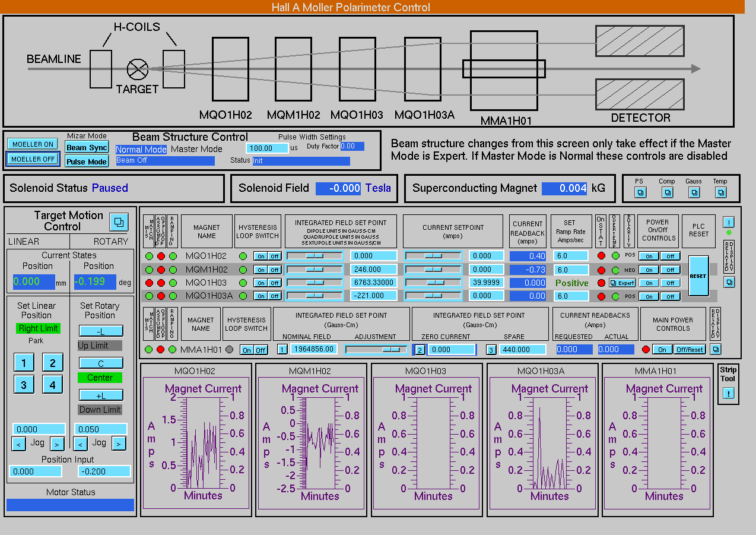
Task: Select linear target position 1
Action: pyautogui.click(x=24, y=363)
